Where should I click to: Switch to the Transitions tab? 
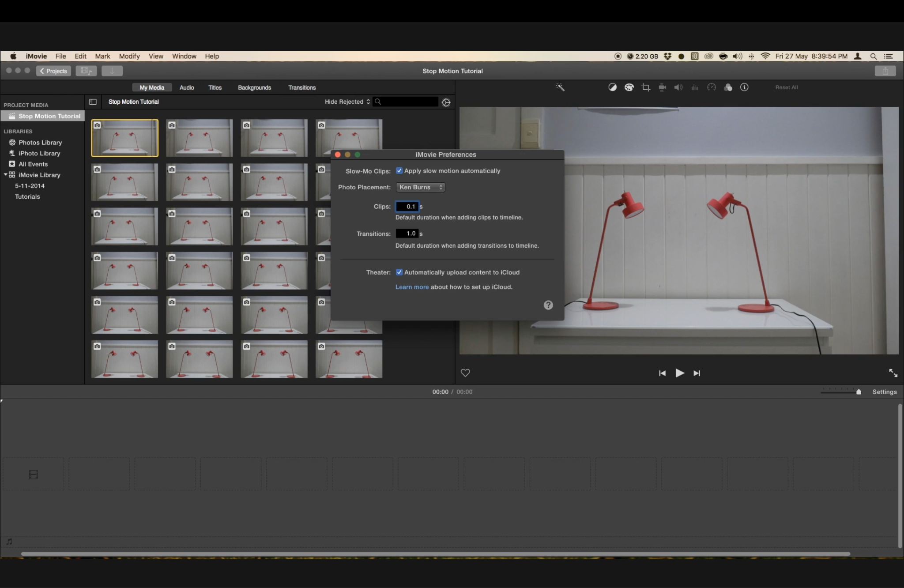pos(302,87)
